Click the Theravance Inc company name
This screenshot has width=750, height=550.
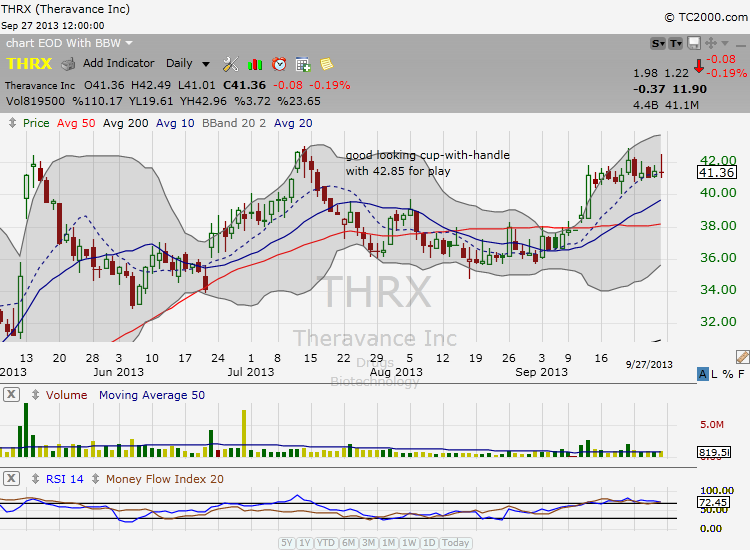pyautogui.click(x=40, y=86)
